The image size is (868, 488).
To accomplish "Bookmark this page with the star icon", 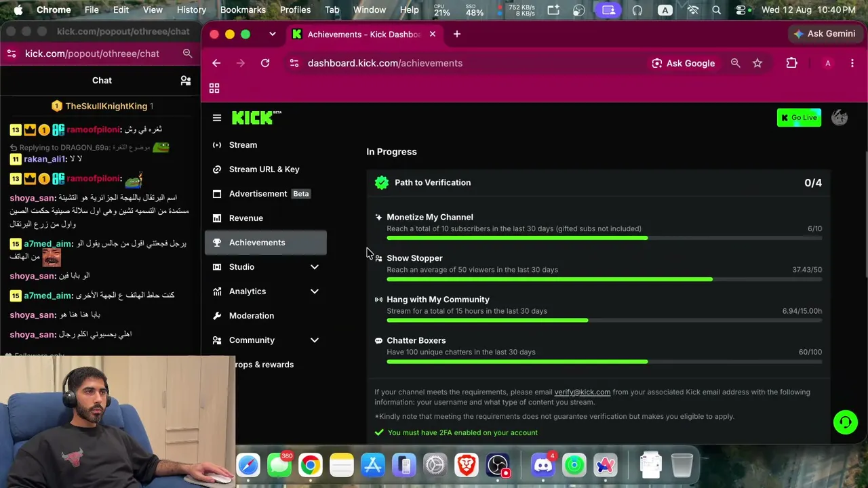I will click(x=757, y=63).
